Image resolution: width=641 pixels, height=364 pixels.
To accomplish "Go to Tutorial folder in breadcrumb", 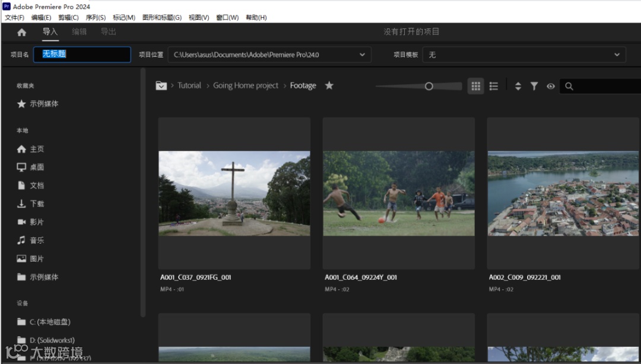I will pos(189,85).
